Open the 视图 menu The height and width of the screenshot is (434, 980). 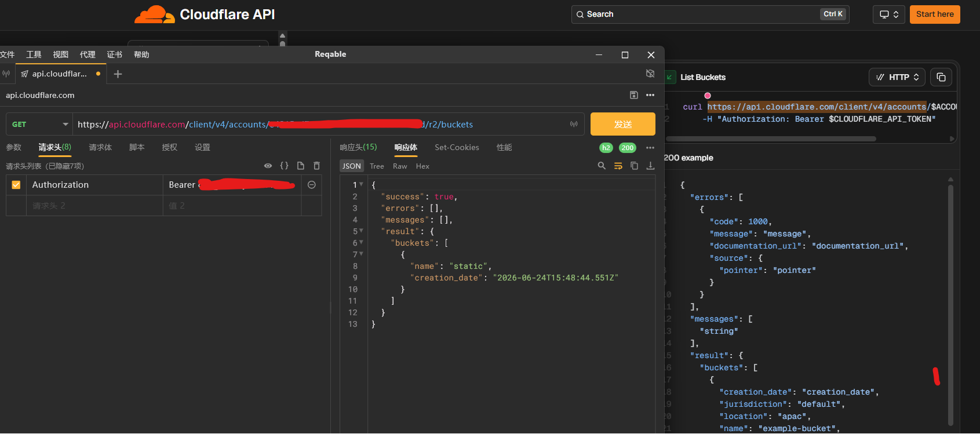tap(61, 54)
